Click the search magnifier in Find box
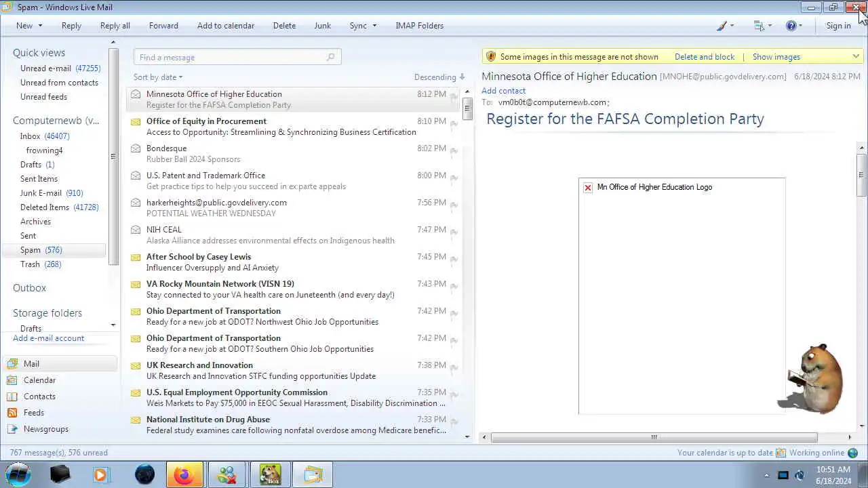 click(x=331, y=58)
